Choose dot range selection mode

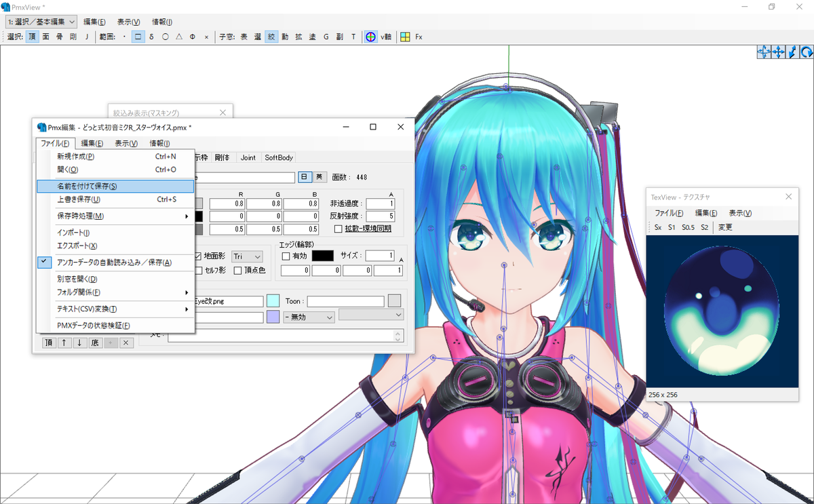[124, 37]
